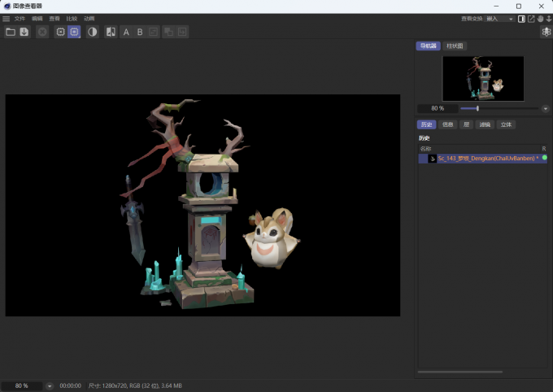Select the Sc_143 Dengkan history entry
Screen dimensions: 553x392
(x=483, y=159)
